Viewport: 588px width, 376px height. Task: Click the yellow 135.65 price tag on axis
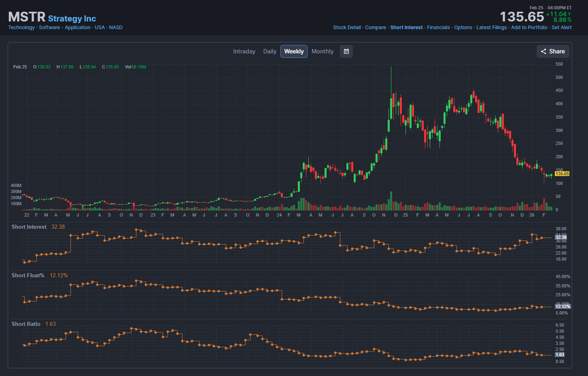tap(562, 174)
